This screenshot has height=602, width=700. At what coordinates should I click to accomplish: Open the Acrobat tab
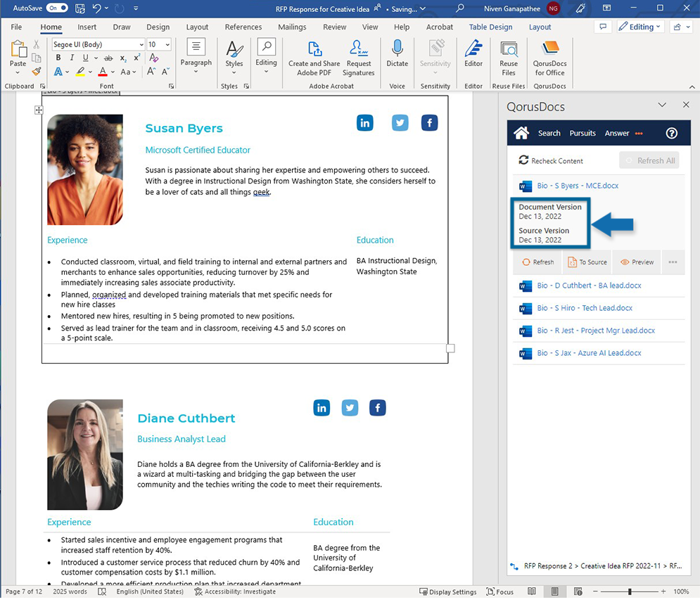click(439, 27)
